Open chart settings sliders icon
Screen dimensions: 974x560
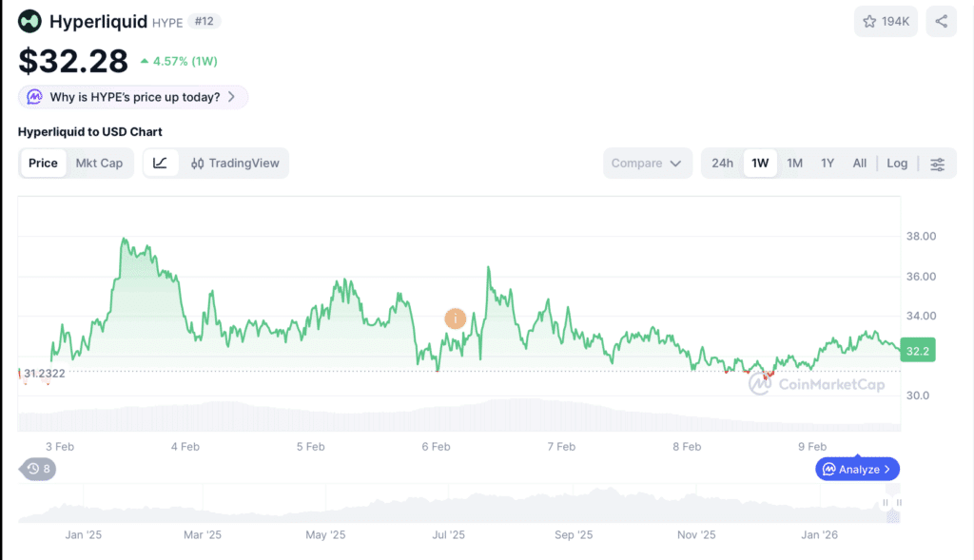(x=937, y=164)
